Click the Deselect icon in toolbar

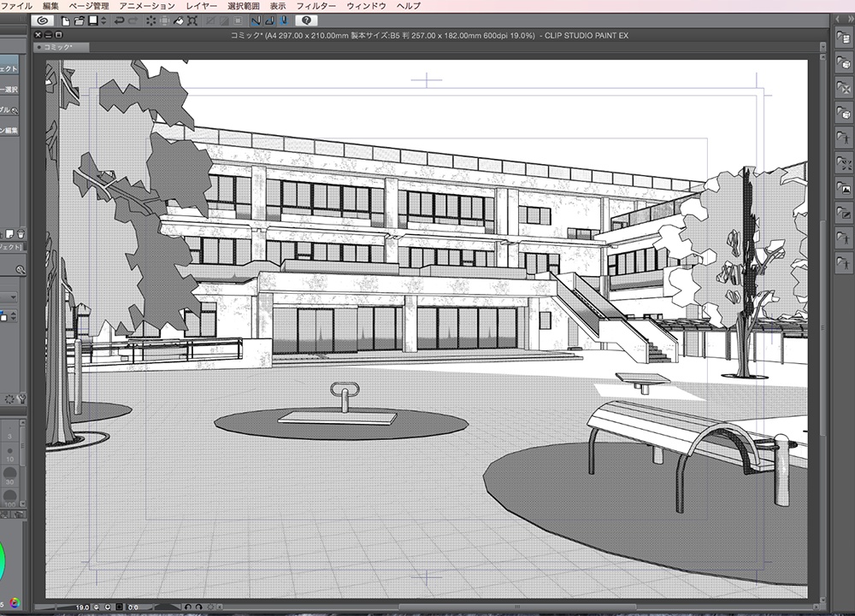point(210,21)
